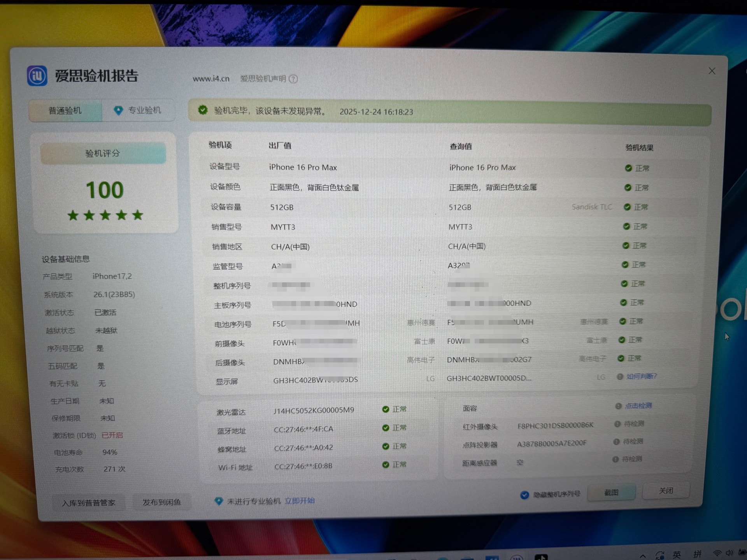This screenshot has height=560, width=747.
Task: Click 入库到普普管家 button
Action: tap(89, 503)
